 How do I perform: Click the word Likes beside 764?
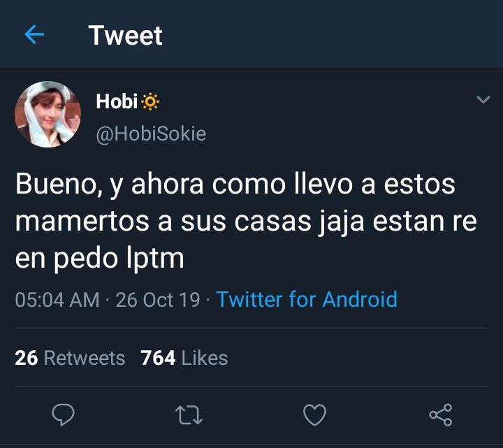click(x=205, y=358)
